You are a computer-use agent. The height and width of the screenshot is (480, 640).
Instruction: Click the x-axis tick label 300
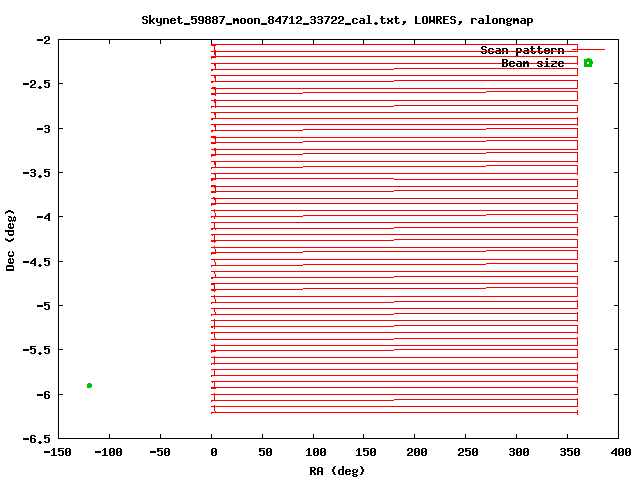coord(519,452)
